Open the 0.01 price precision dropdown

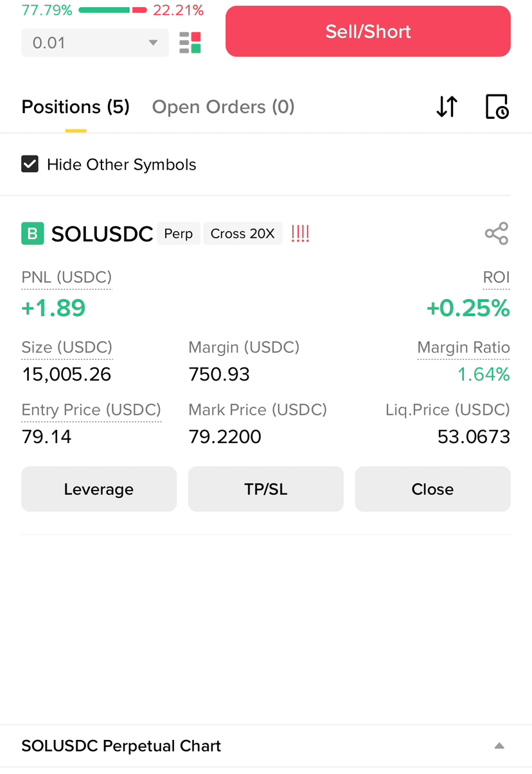pyautogui.click(x=95, y=43)
